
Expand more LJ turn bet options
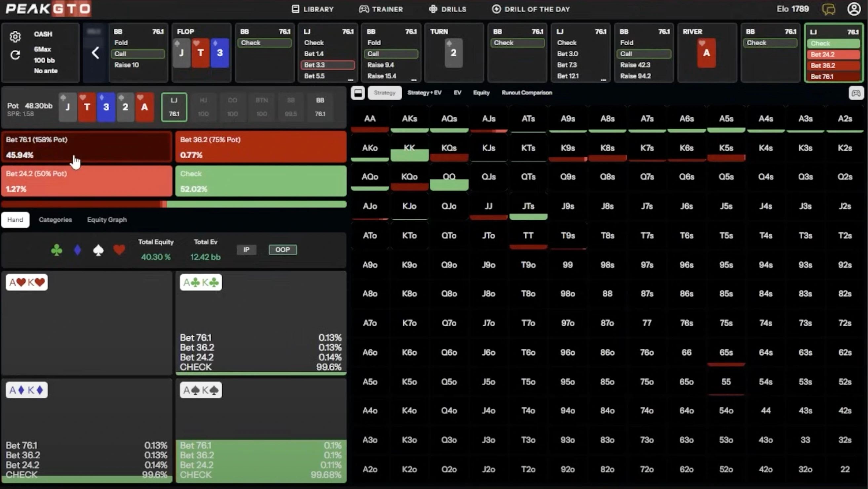[x=603, y=80]
